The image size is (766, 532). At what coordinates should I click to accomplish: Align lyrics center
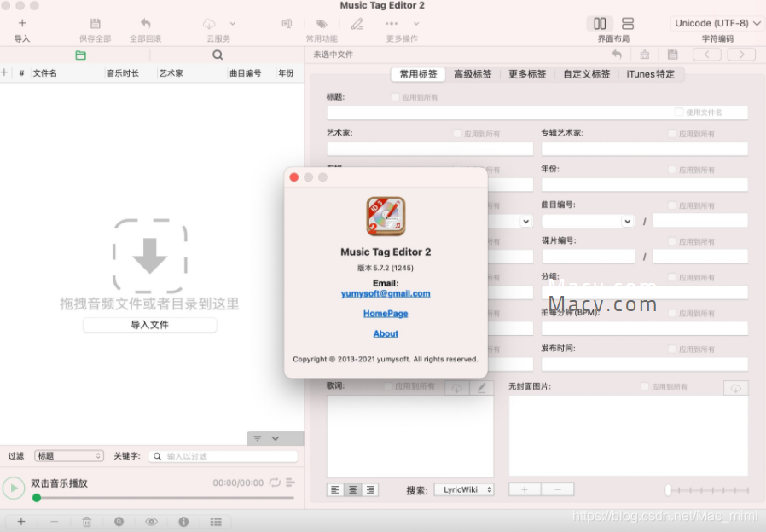[x=352, y=489]
